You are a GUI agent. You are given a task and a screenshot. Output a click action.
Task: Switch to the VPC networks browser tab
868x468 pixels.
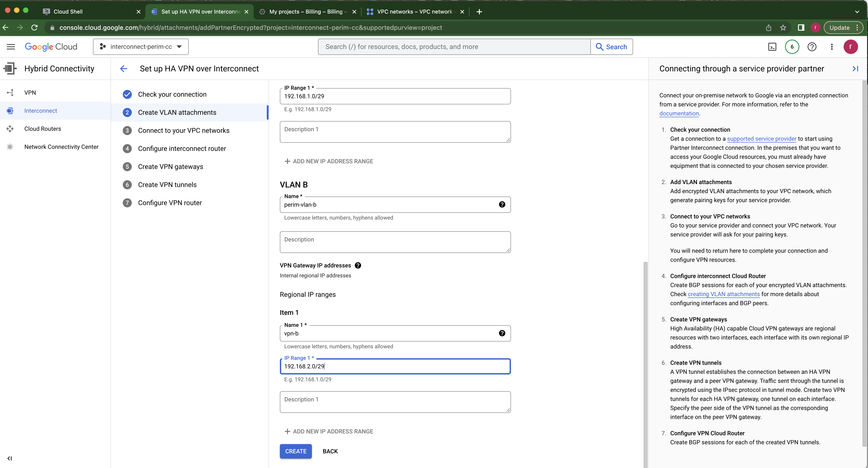click(414, 12)
